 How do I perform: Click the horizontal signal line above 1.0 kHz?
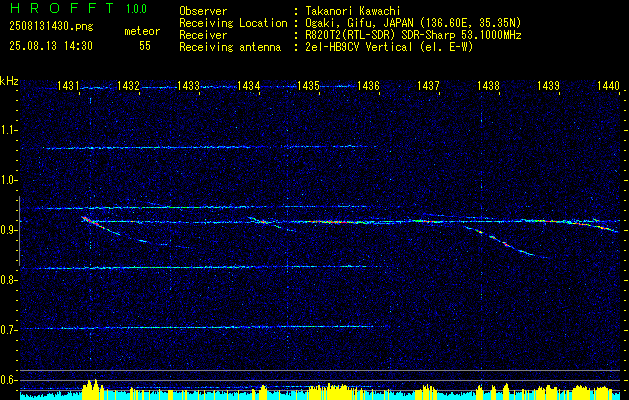(209, 148)
